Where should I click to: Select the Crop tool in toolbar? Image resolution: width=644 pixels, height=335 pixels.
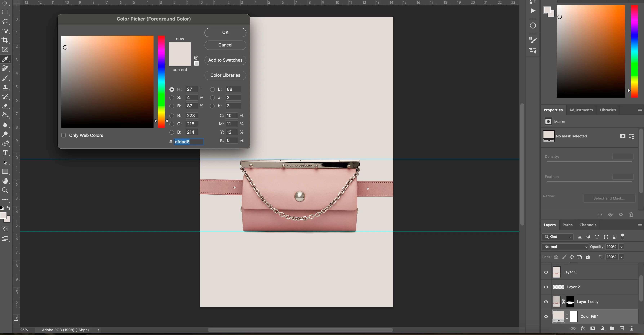(x=5, y=40)
